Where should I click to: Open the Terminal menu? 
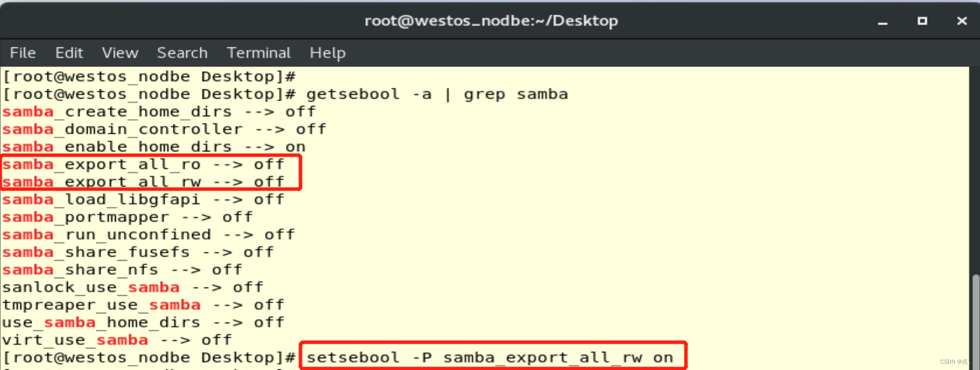point(258,53)
